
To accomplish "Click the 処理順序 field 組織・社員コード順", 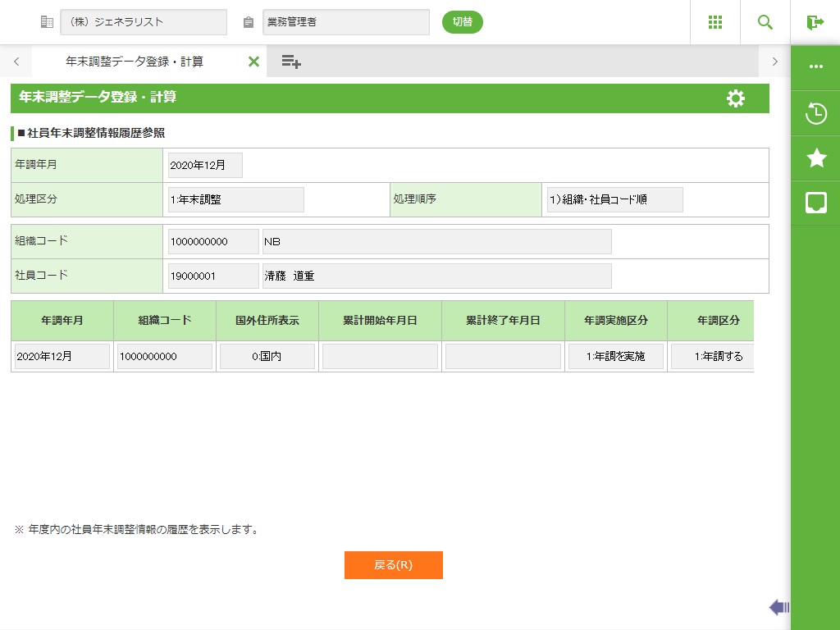I will click(x=614, y=199).
